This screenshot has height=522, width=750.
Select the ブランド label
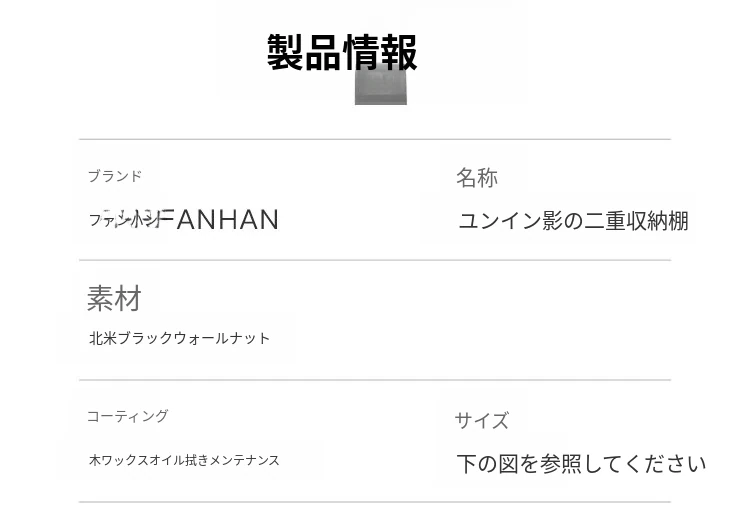coord(115,176)
